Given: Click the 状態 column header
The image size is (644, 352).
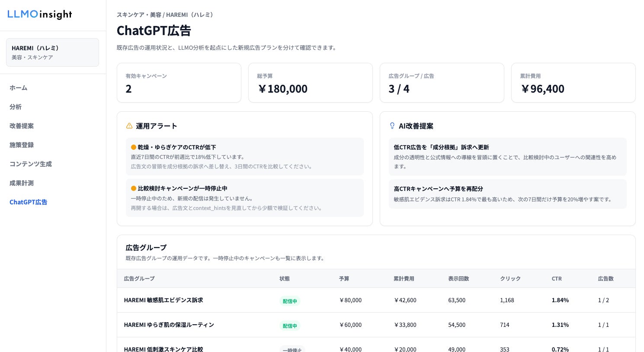Looking at the screenshot, I should pos(285,279).
